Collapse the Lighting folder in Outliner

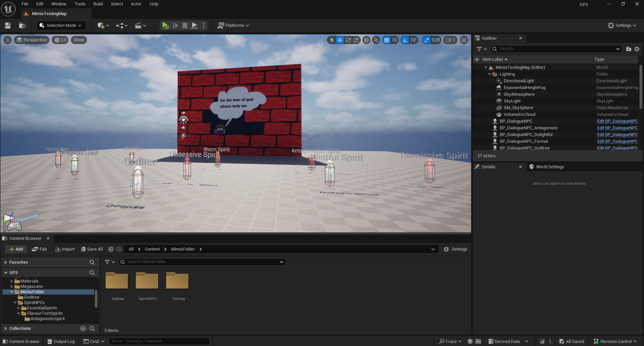(x=489, y=74)
